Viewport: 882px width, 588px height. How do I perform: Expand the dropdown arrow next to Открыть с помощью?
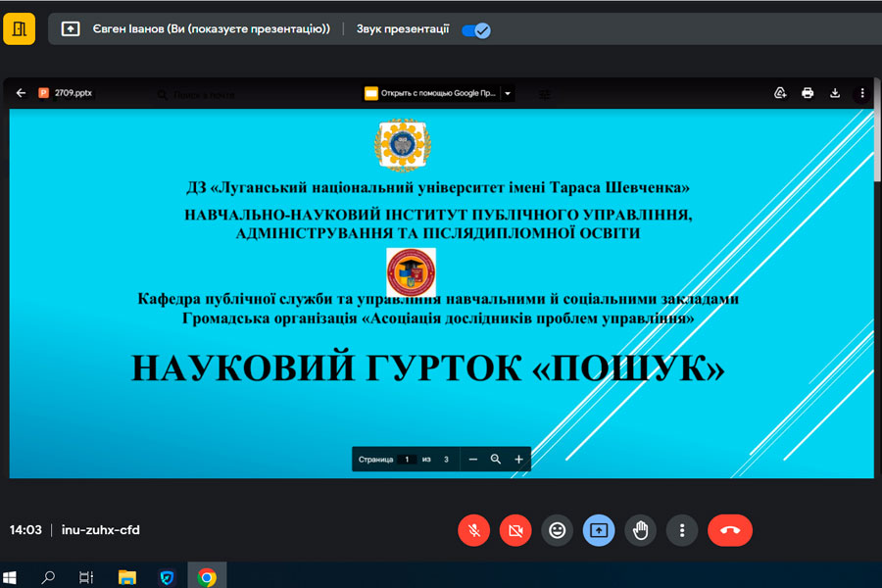click(x=508, y=93)
